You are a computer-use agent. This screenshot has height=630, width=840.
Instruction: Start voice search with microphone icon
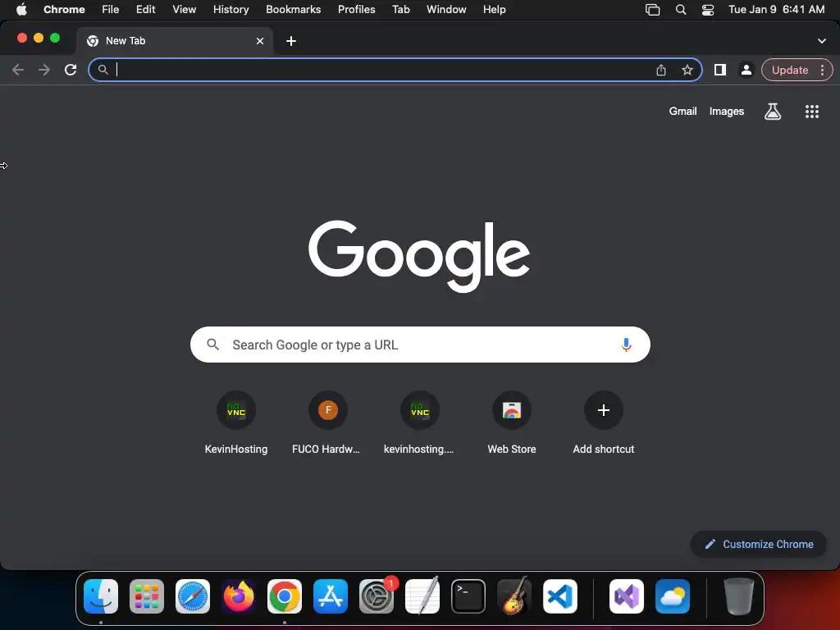(626, 345)
